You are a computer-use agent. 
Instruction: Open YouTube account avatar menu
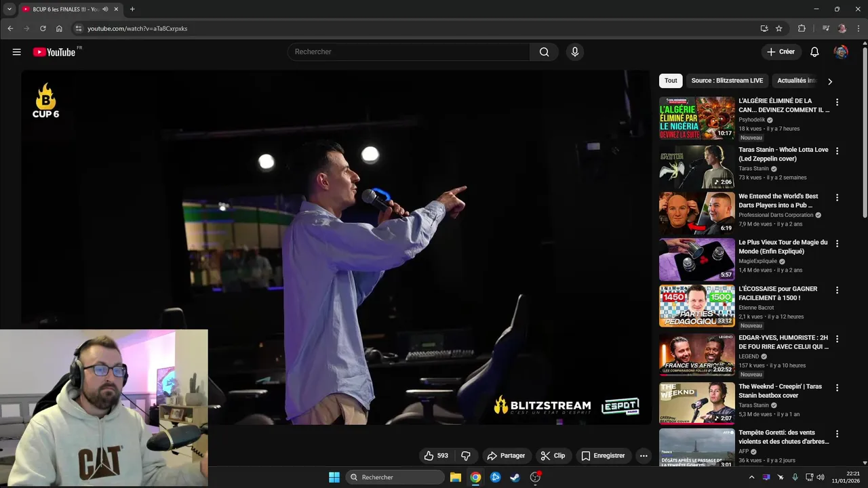coord(841,52)
